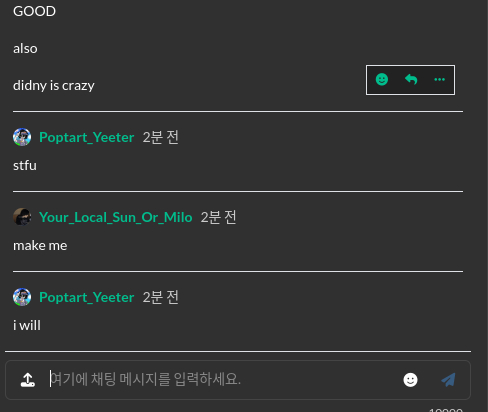
Task: Reply to the "didny is crazy" message
Action: click(x=411, y=80)
